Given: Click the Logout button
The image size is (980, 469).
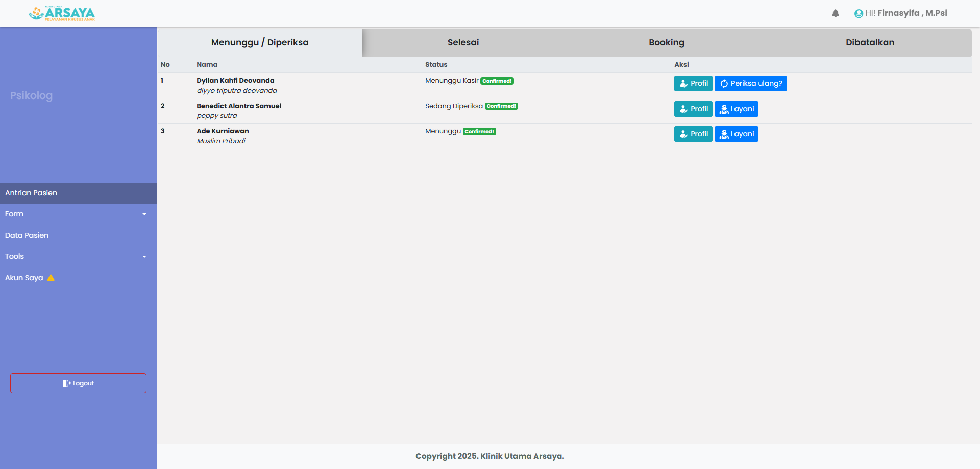Looking at the screenshot, I should (x=78, y=383).
